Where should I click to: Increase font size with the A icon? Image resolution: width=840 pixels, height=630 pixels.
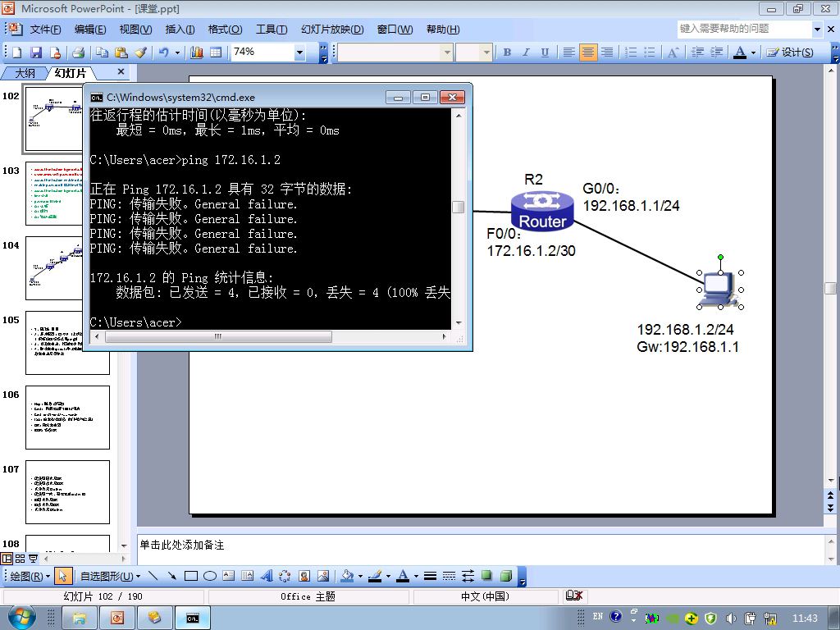pyautogui.click(x=673, y=52)
